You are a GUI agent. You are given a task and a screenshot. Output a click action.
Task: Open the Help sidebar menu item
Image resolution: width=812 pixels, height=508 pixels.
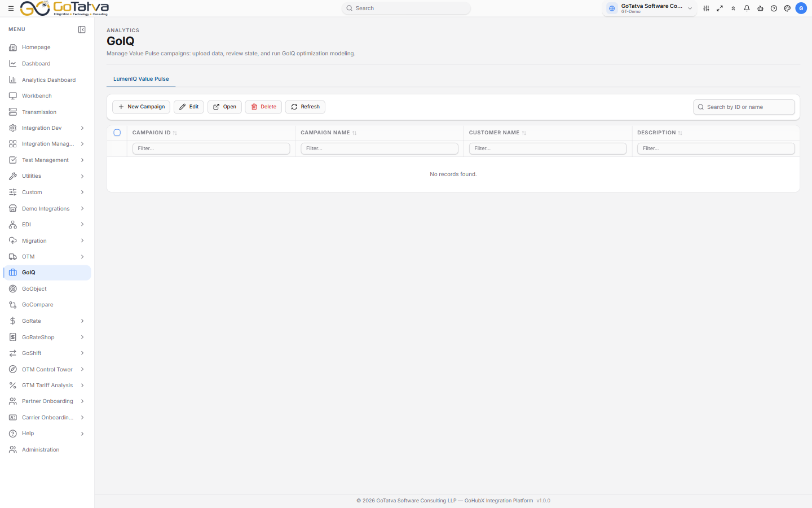coord(47,433)
